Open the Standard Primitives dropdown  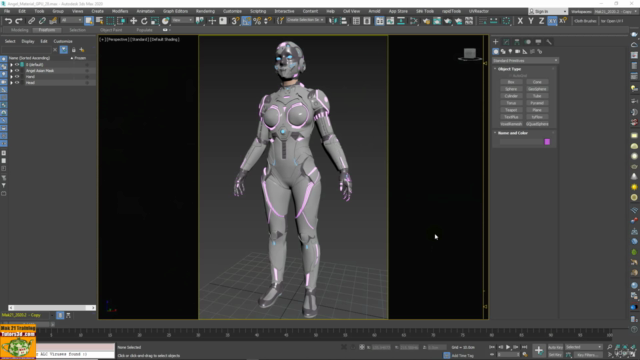tap(525, 60)
